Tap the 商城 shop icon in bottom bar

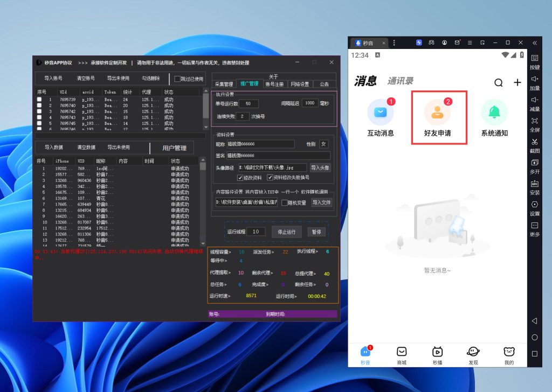point(401,352)
